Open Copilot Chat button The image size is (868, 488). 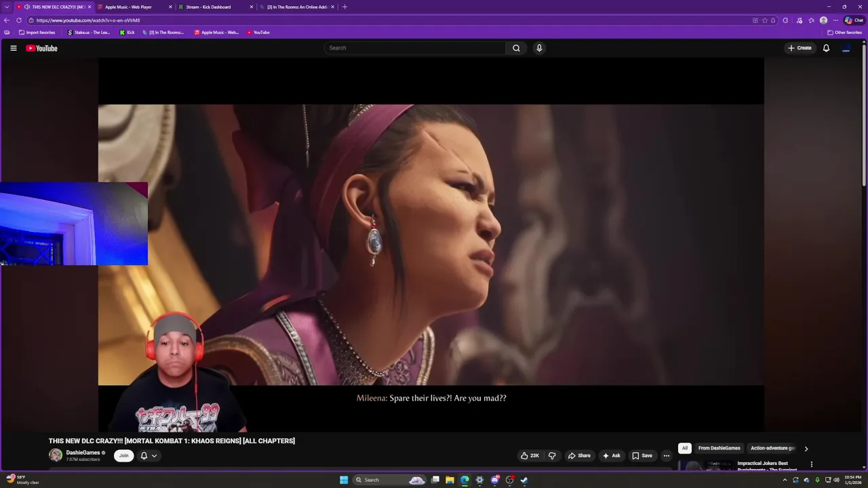point(854,20)
